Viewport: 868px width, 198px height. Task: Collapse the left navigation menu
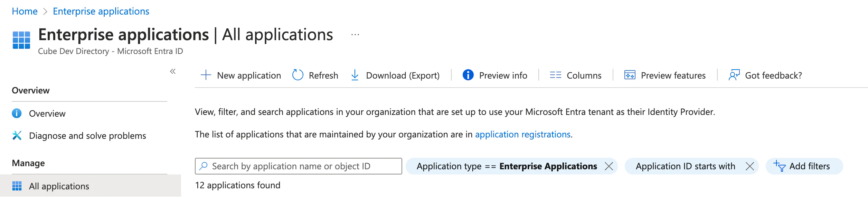click(173, 71)
